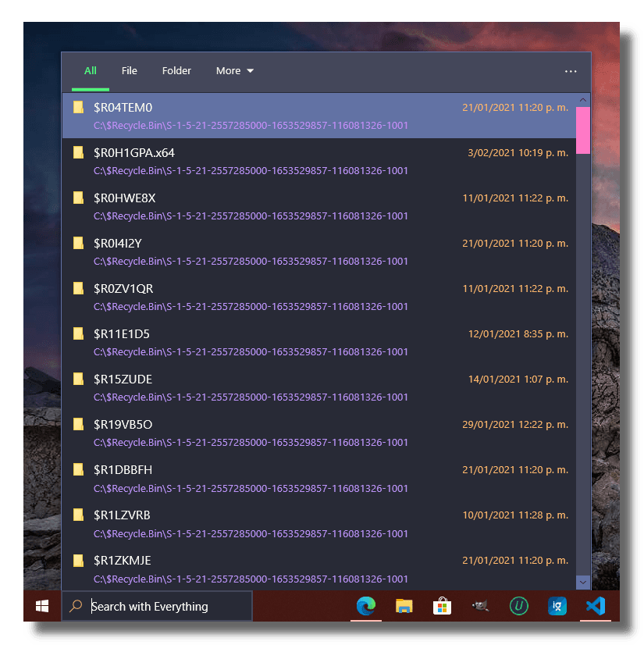Click folder icon of $R11E1D5
Image resolution: width=644 pixels, height=645 pixels.
point(78,333)
